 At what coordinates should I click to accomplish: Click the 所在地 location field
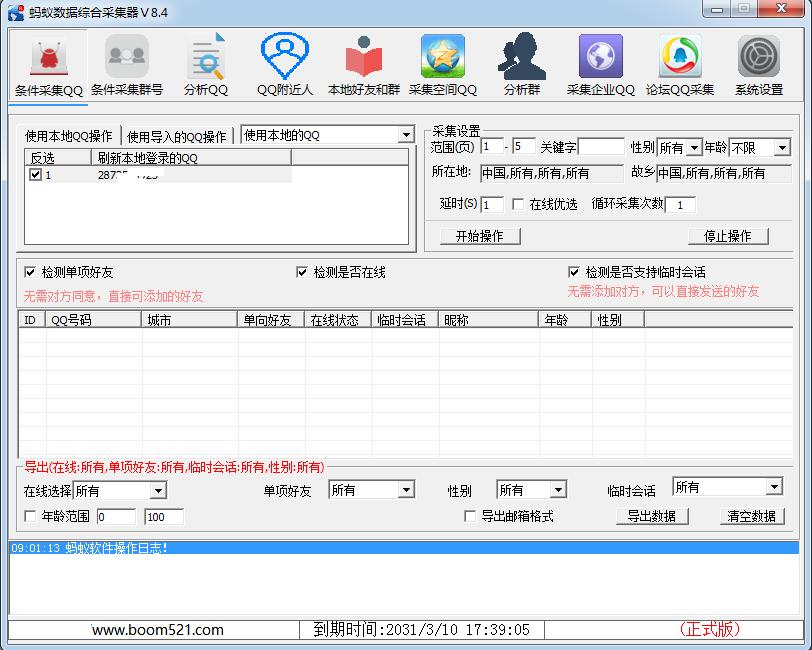coord(552,173)
